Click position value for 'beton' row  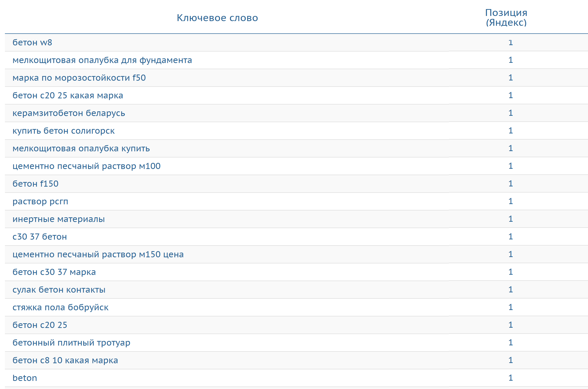pyautogui.click(x=510, y=378)
